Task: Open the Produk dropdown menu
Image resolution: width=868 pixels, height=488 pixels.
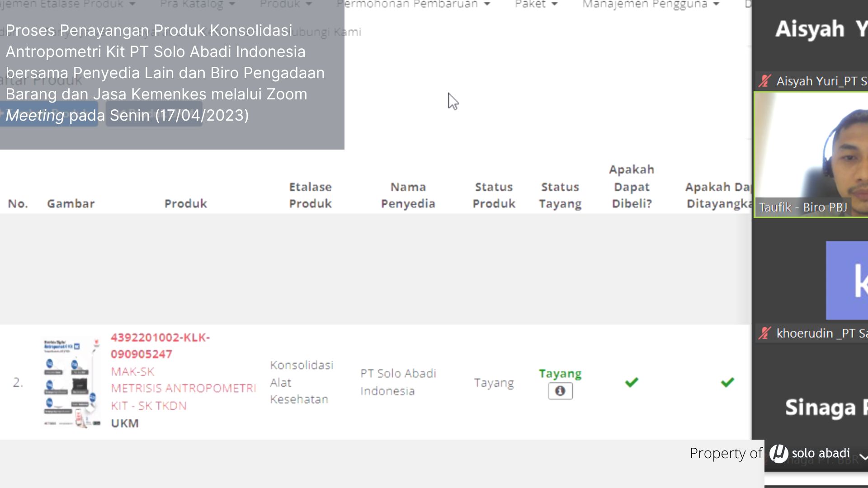Action: 286,5
